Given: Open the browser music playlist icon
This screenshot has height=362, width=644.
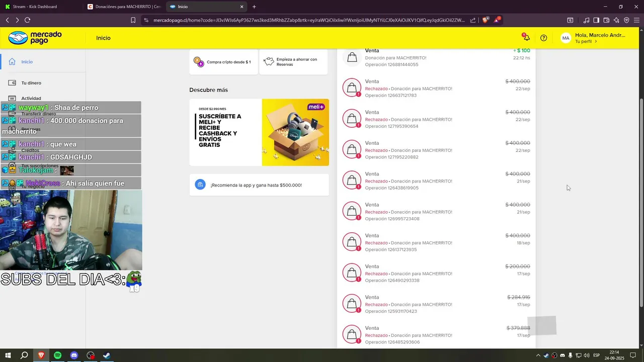Looking at the screenshot, I should (586, 20).
